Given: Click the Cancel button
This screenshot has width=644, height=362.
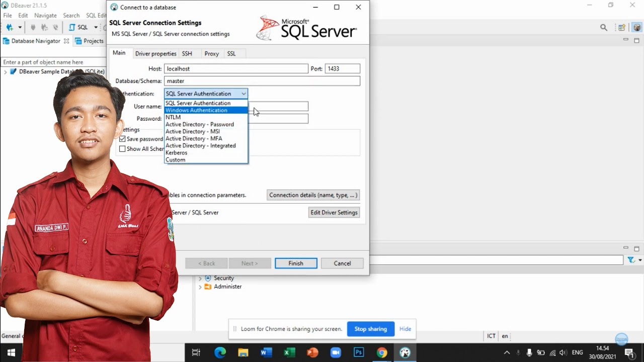Looking at the screenshot, I should point(342,263).
